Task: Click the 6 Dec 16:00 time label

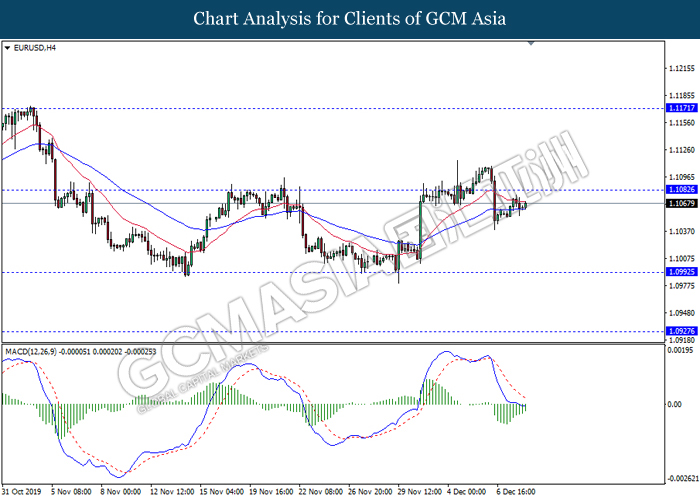Action: [x=516, y=492]
